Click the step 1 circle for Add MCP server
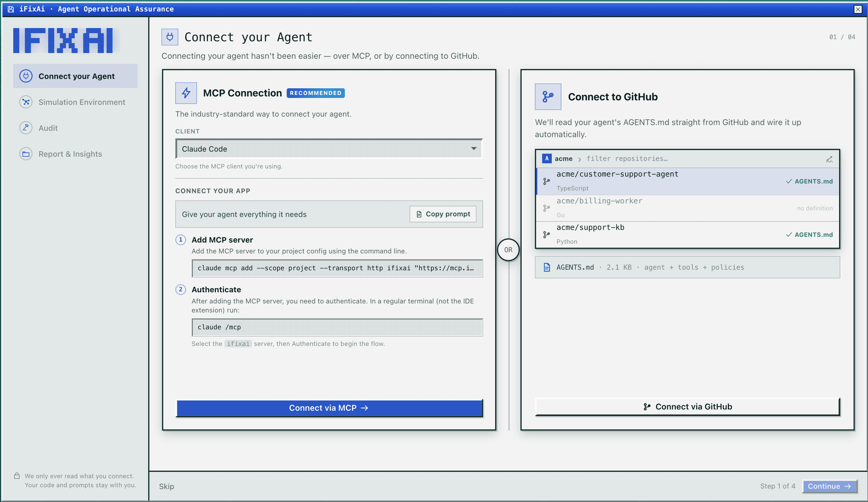 (180, 240)
